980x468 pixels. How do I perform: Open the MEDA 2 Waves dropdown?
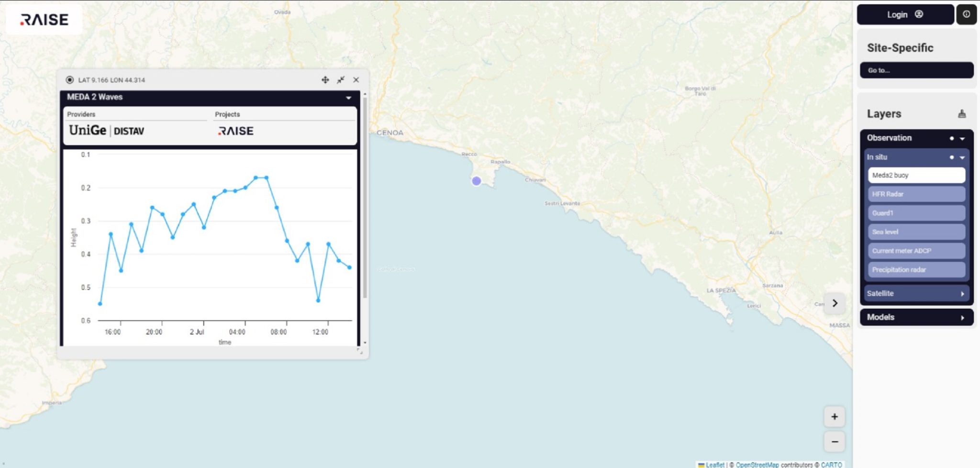[x=349, y=97]
